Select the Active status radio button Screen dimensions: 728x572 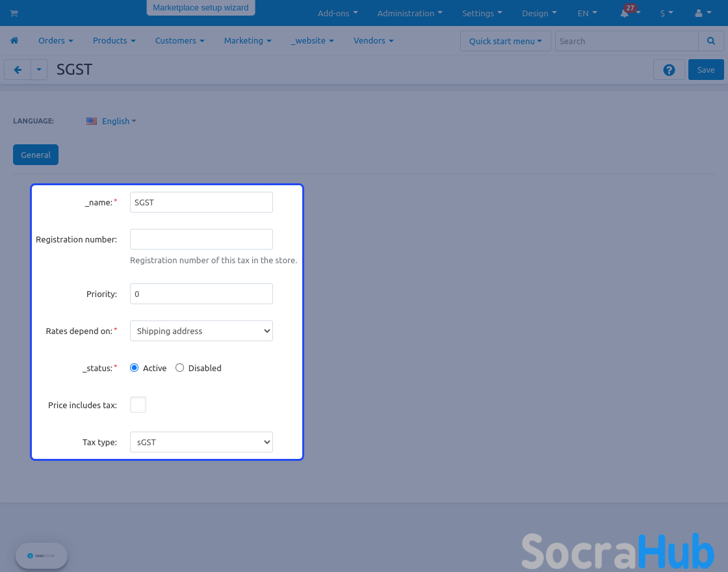coord(135,368)
